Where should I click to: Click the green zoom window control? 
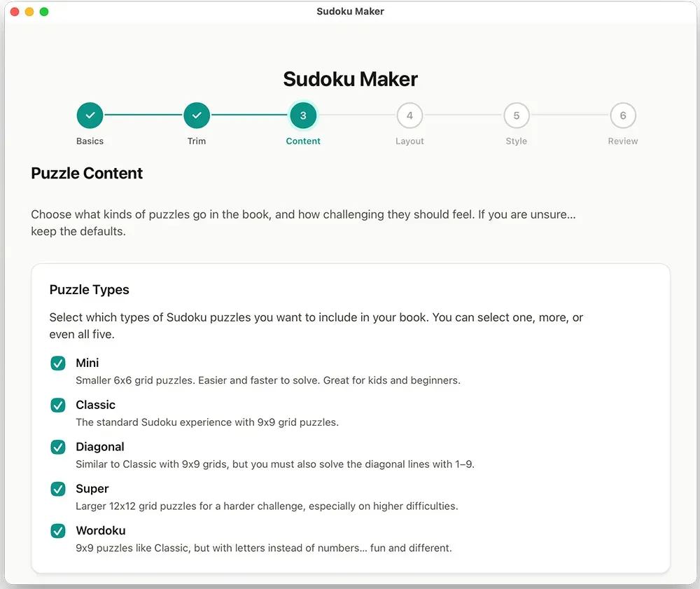[x=44, y=11]
